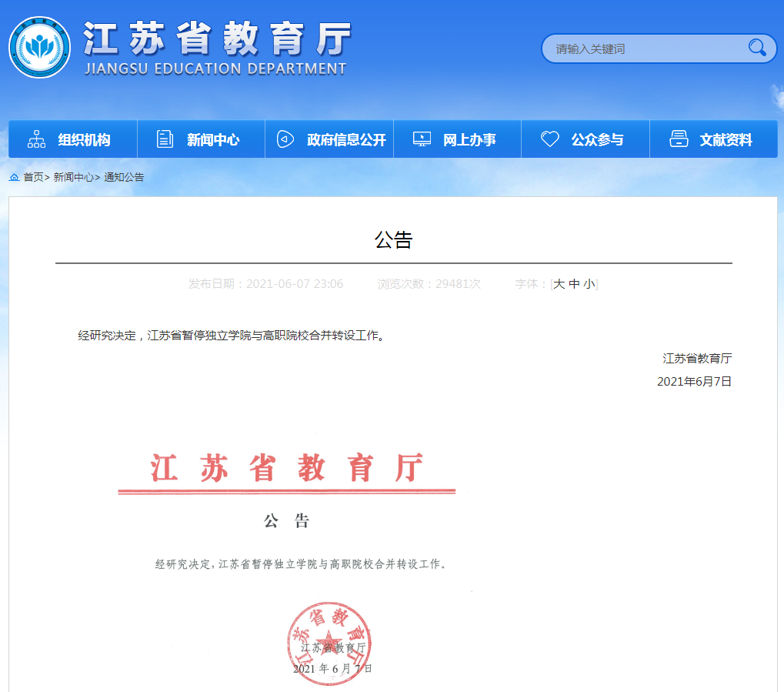Click the home icon before breadcrumb
Viewport: 784px width, 692px height.
tap(14, 177)
